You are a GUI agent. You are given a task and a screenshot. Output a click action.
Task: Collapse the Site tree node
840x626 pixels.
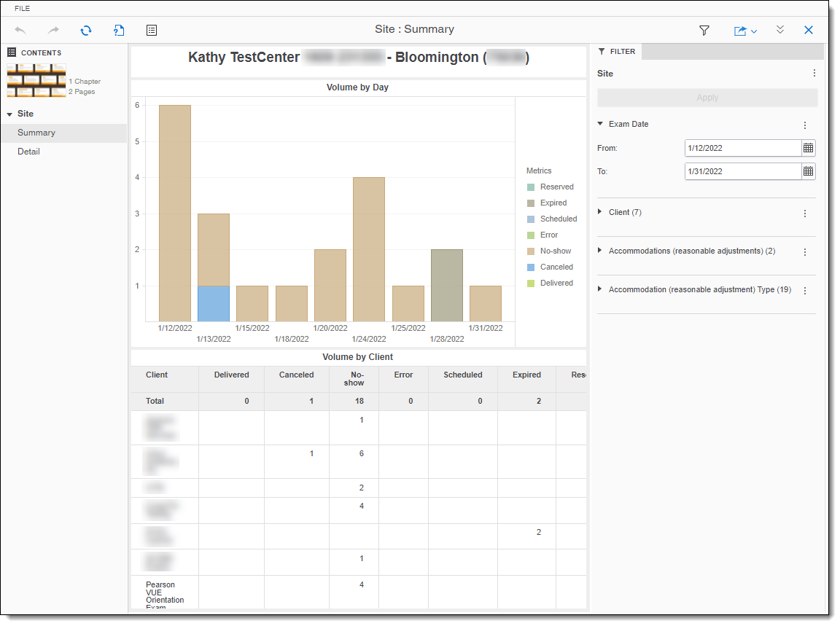pos(9,114)
